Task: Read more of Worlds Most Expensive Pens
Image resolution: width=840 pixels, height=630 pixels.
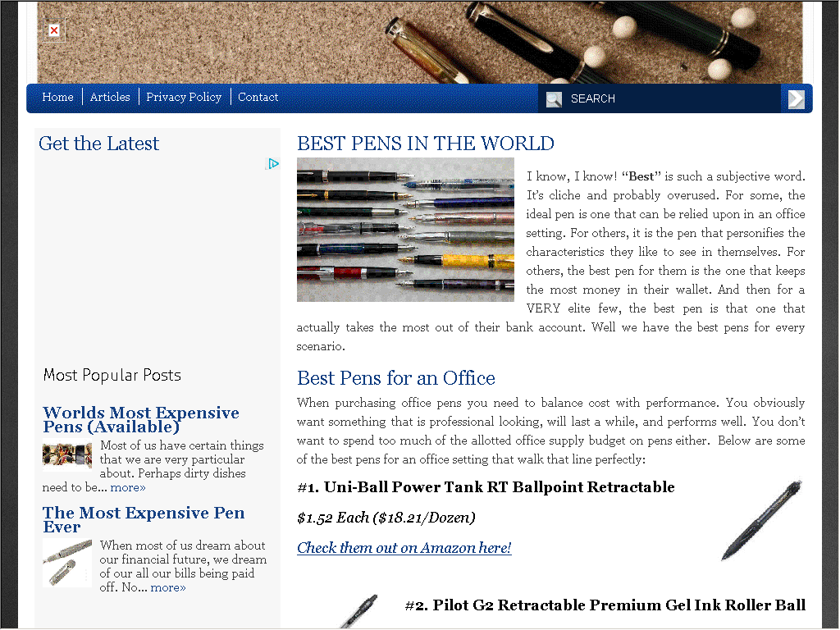Action: (x=128, y=487)
